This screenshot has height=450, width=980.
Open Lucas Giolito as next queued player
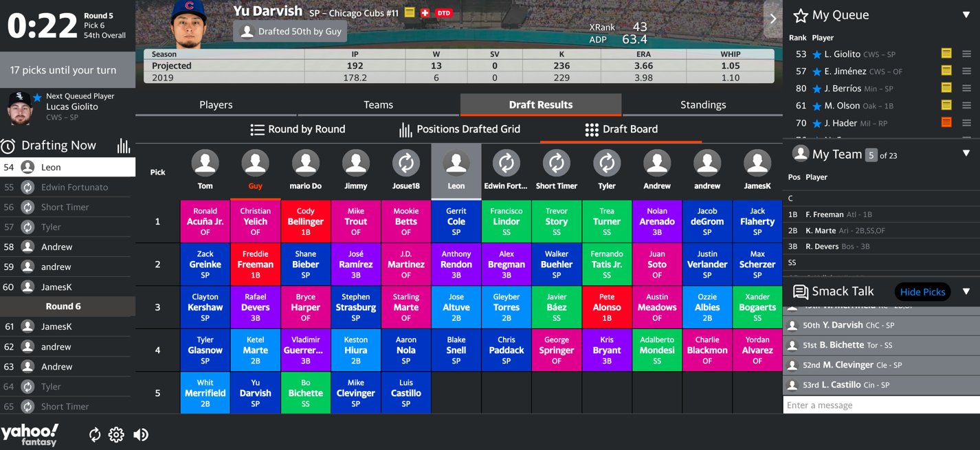pos(67,107)
